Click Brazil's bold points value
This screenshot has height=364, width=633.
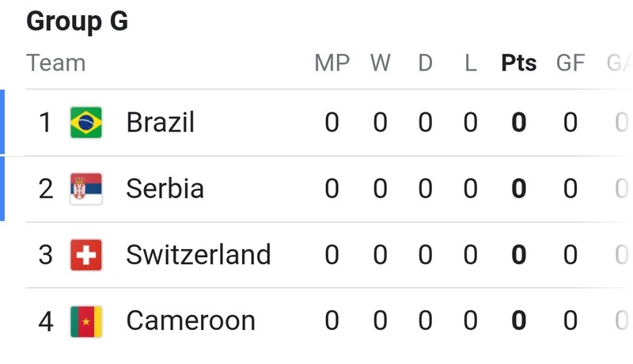click(x=519, y=123)
